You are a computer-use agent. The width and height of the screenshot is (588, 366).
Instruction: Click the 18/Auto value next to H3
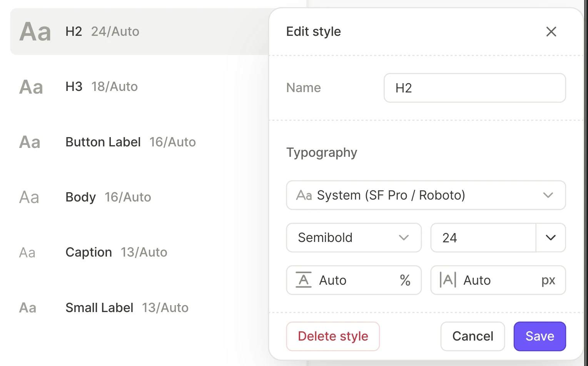tap(114, 87)
